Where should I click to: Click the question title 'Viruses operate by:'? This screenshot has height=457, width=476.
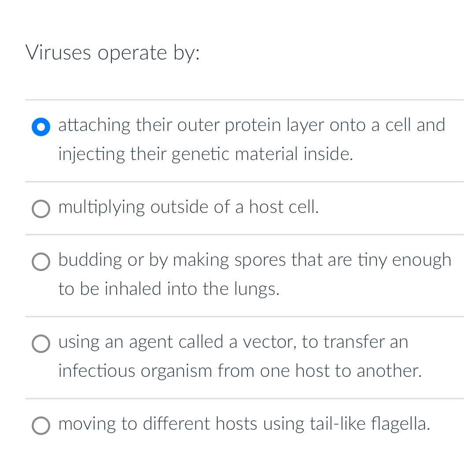[113, 52]
